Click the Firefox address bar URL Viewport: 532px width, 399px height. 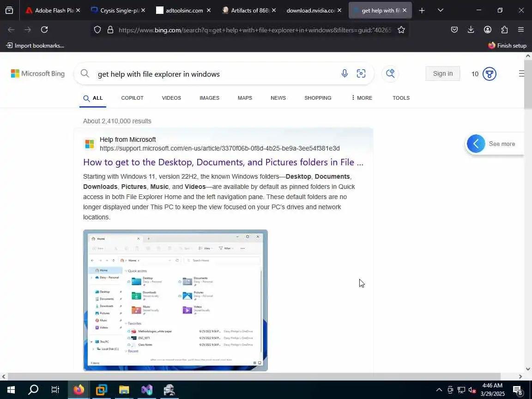[254, 30]
